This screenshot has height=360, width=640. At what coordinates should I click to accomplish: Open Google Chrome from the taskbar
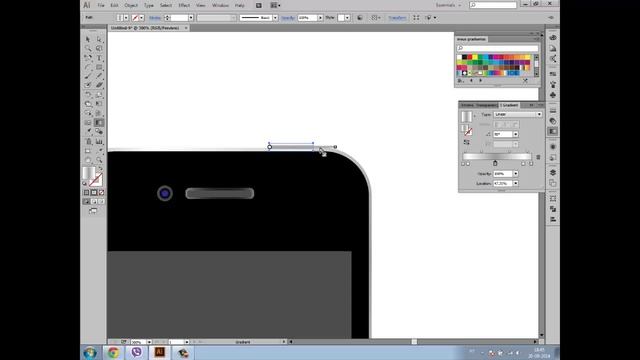[113, 352]
